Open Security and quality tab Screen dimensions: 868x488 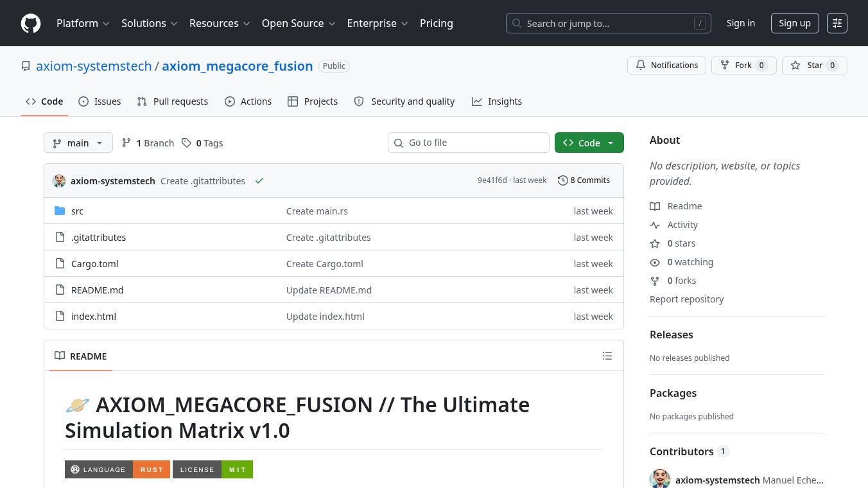pyautogui.click(x=404, y=101)
